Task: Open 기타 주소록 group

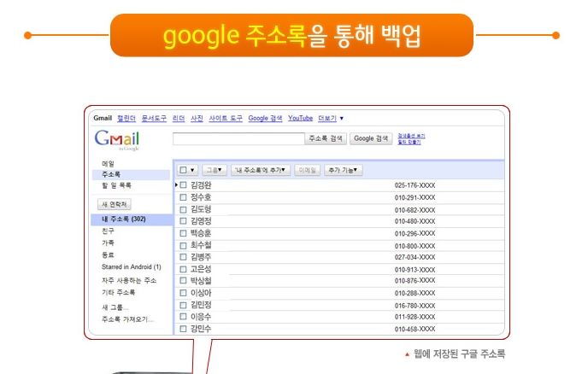Action: (x=119, y=292)
